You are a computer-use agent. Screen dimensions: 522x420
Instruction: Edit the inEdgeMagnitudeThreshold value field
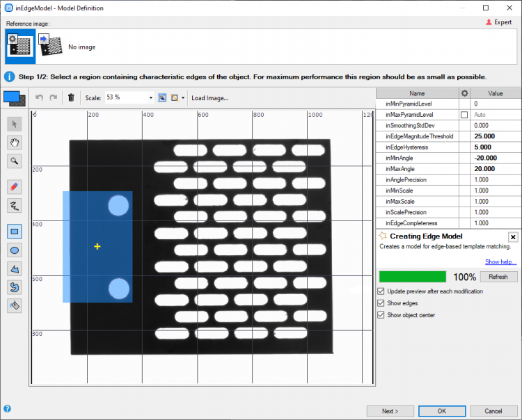tap(496, 136)
